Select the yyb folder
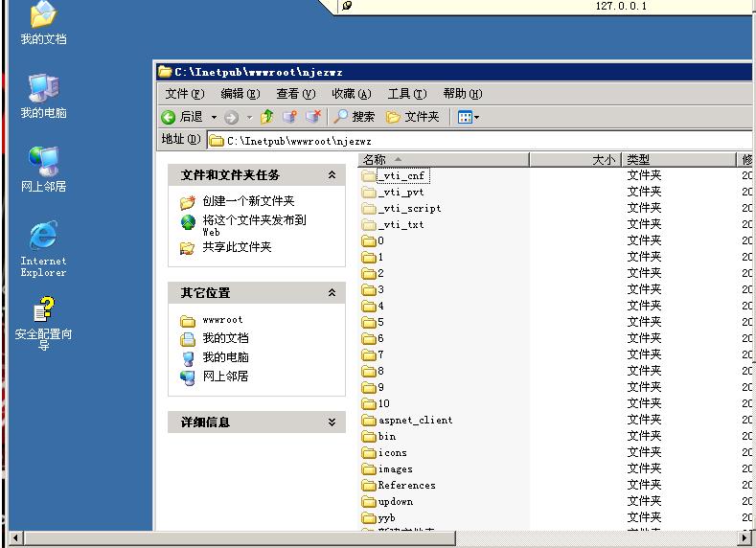The height and width of the screenshot is (548, 756). (x=378, y=517)
